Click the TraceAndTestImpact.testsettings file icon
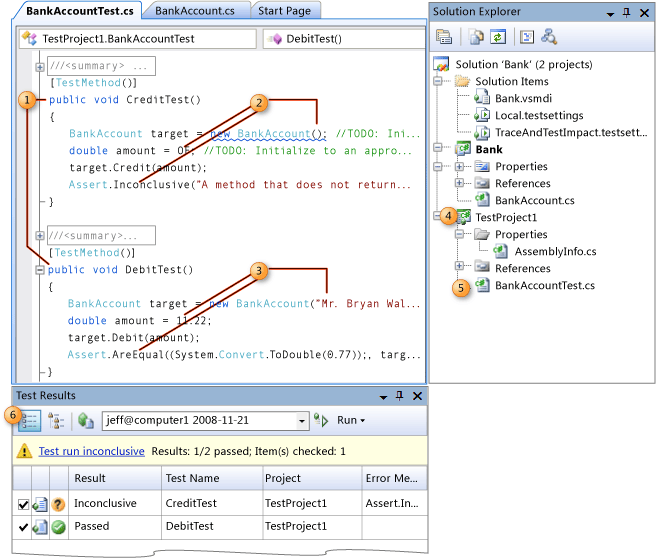 point(482,133)
